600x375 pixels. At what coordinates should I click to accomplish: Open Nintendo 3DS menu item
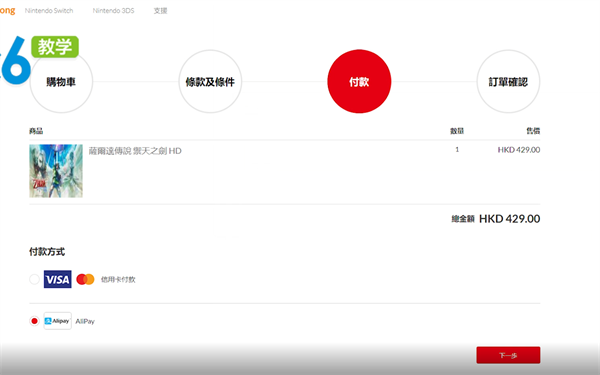(113, 11)
